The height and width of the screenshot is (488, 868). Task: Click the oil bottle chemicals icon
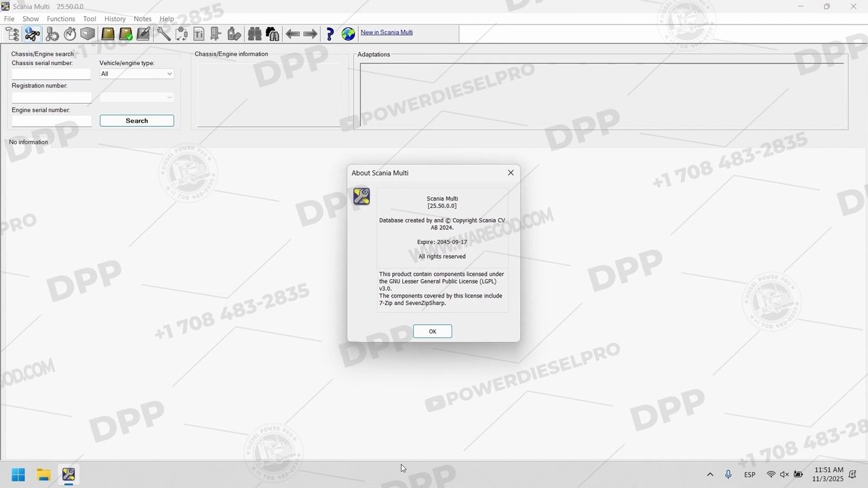coord(234,33)
